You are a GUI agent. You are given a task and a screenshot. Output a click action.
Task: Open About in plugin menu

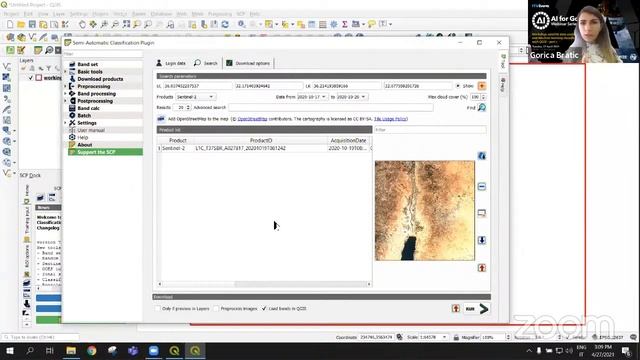(x=84, y=145)
